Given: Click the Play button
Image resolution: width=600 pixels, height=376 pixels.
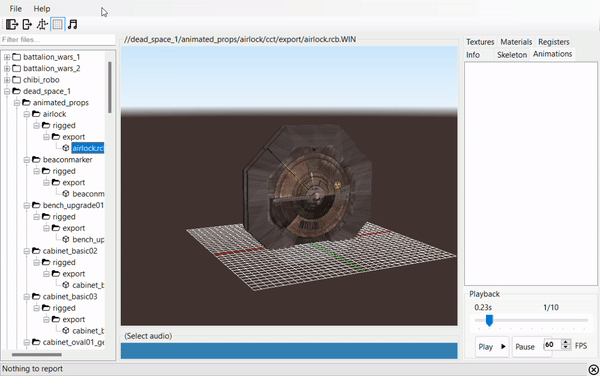Looking at the screenshot, I should 492,347.
